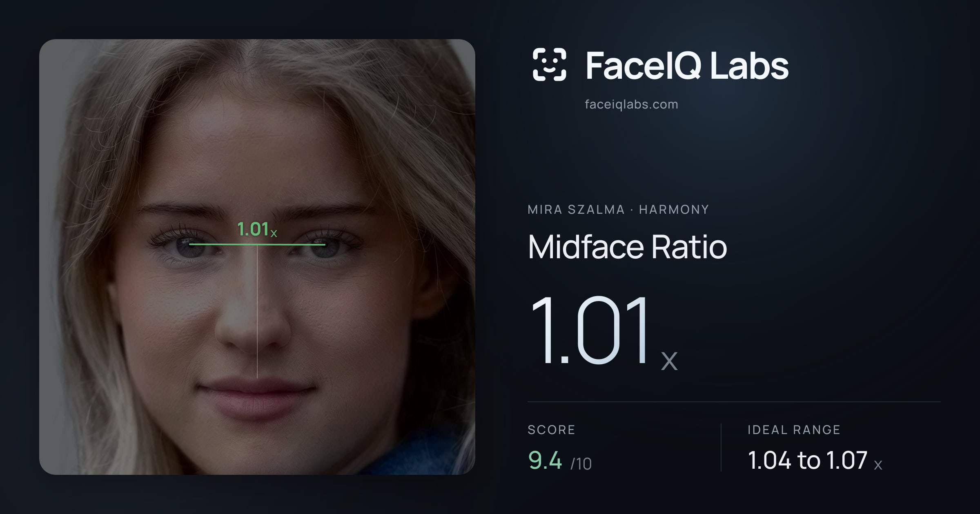Click the MIRA SZALMA · HARMONY label
This screenshot has width=980, height=514.
click(x=618, y=210)
